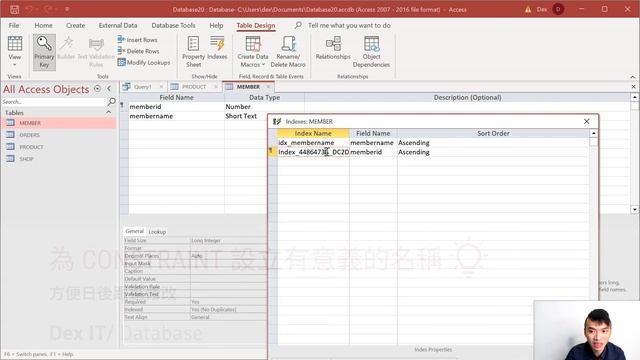Switch to the Database Tools tab
Screen dimensions: 640x360
[173, 25]
